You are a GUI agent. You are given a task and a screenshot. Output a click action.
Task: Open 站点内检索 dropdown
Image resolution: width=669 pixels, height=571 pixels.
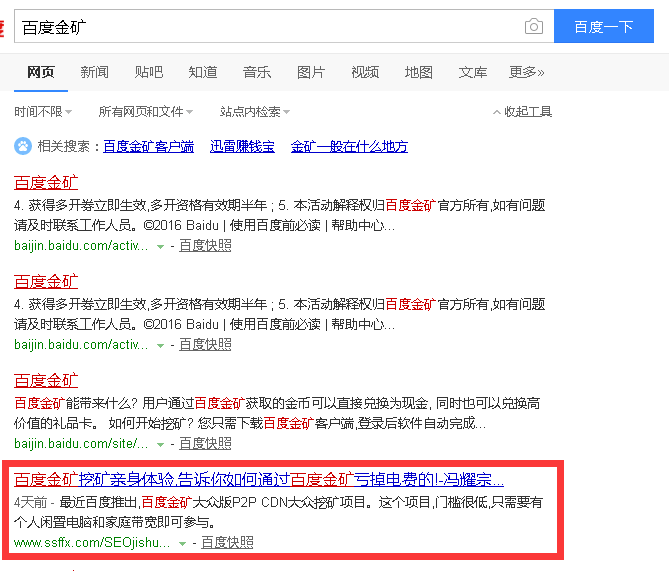(255, 112)
